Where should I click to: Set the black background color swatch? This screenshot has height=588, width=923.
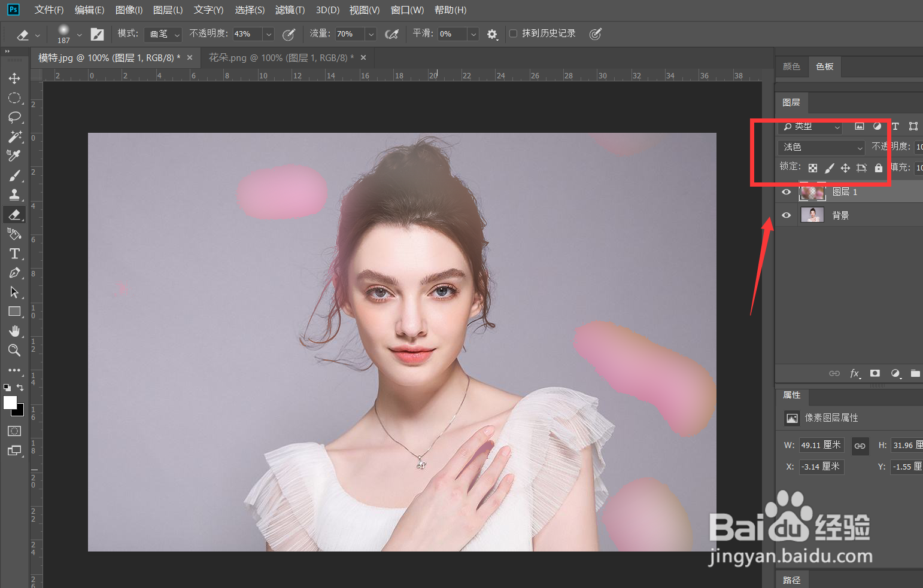[x=20, y=410]
